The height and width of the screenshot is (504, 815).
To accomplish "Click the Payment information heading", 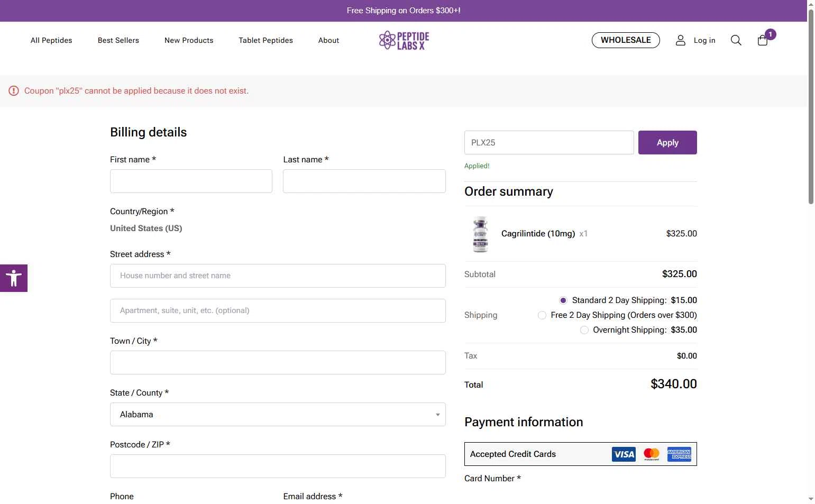I will pyautogui.click(x=524, y=422).
